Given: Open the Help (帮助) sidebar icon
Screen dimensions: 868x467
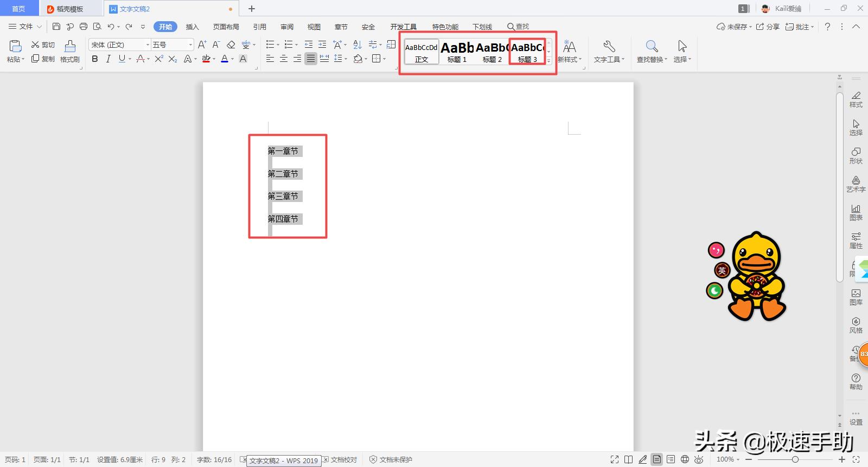Looking at the screenshot, I should [856, 382].
